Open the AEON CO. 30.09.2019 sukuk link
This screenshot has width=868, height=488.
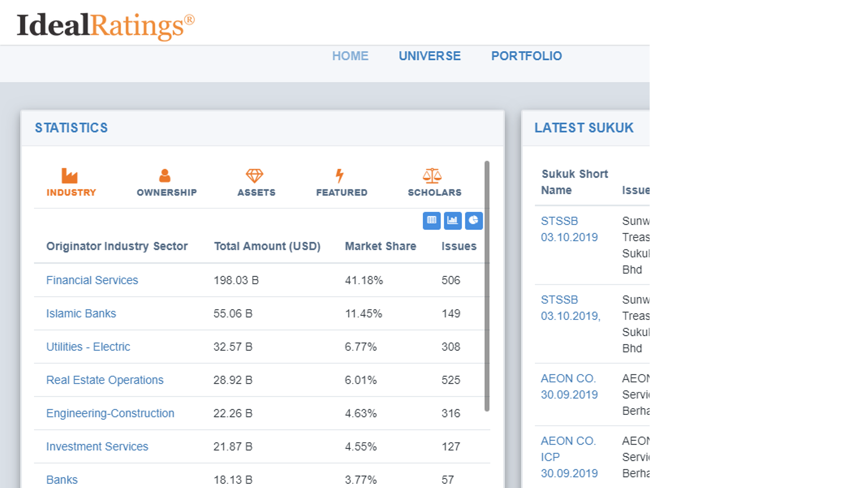pyautogui.click(x=569, y=387)
